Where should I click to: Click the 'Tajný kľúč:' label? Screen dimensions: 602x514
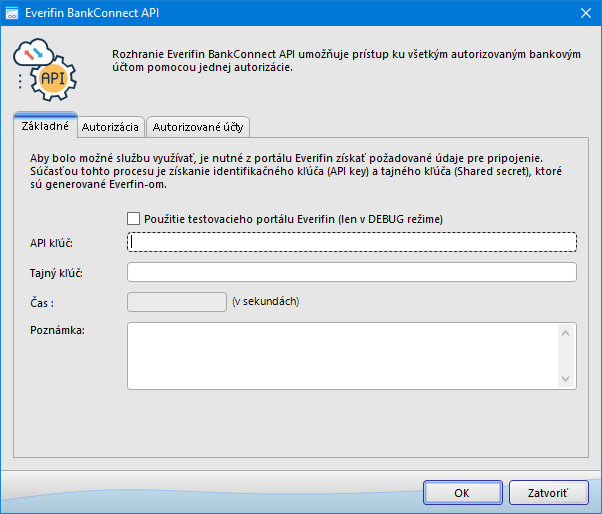tap(56, 273)
